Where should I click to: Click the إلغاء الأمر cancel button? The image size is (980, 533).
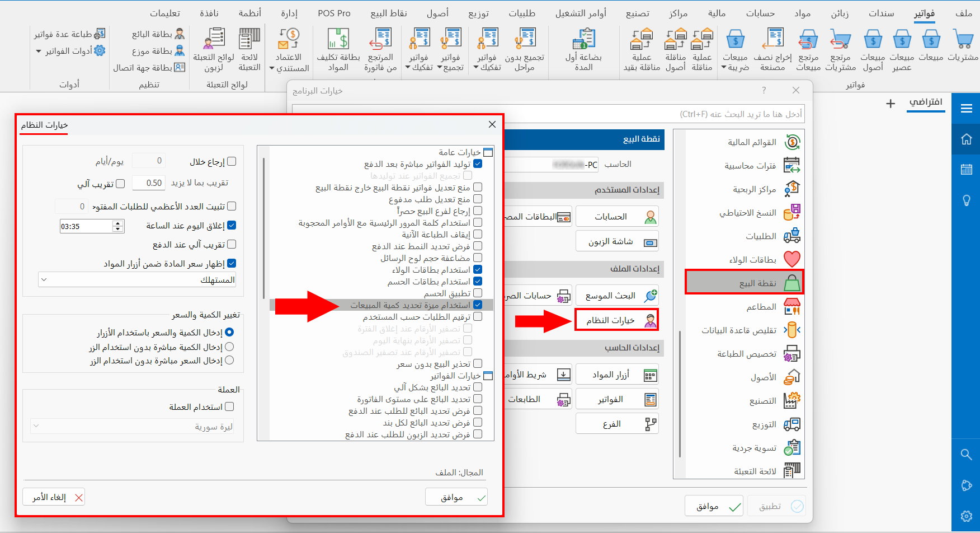pos(53,497)
